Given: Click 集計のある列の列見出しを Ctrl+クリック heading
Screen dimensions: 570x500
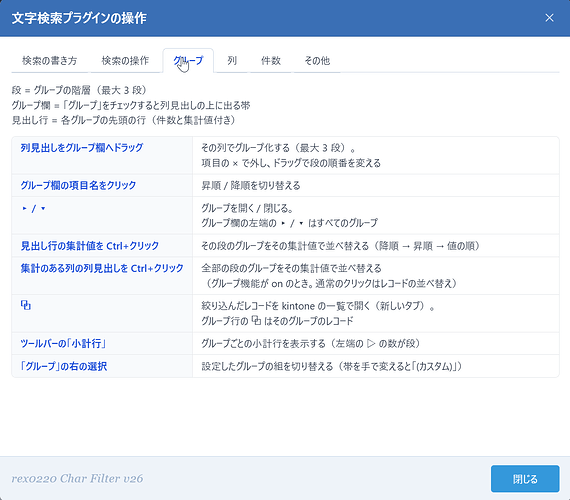Looking at the screenshot, I should 102,268.
